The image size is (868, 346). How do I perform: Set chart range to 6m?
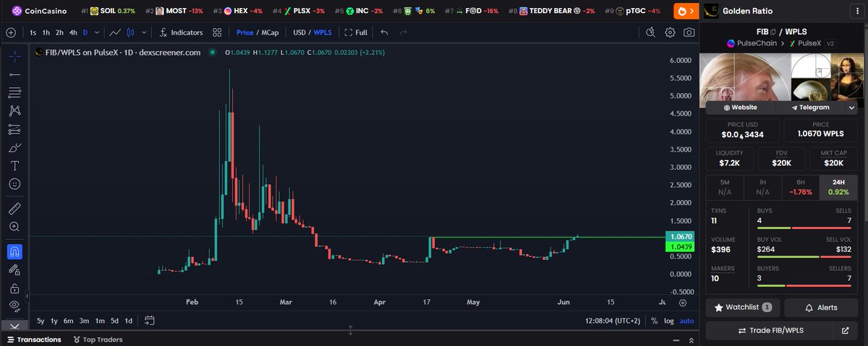68,321
